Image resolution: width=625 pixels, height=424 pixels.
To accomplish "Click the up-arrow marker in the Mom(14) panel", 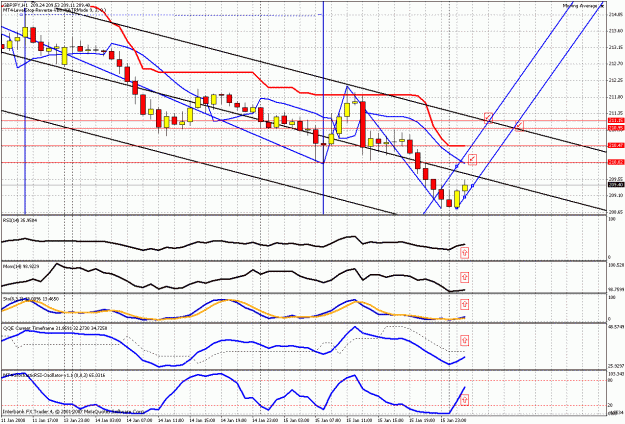I will click(x=464, y=277).
